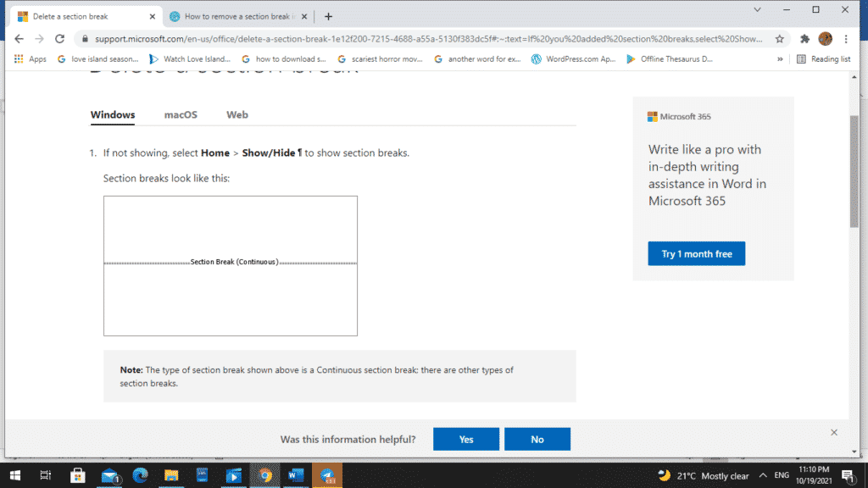
Task: Open the Movies & TV taskbar icon
Action: 234,474
